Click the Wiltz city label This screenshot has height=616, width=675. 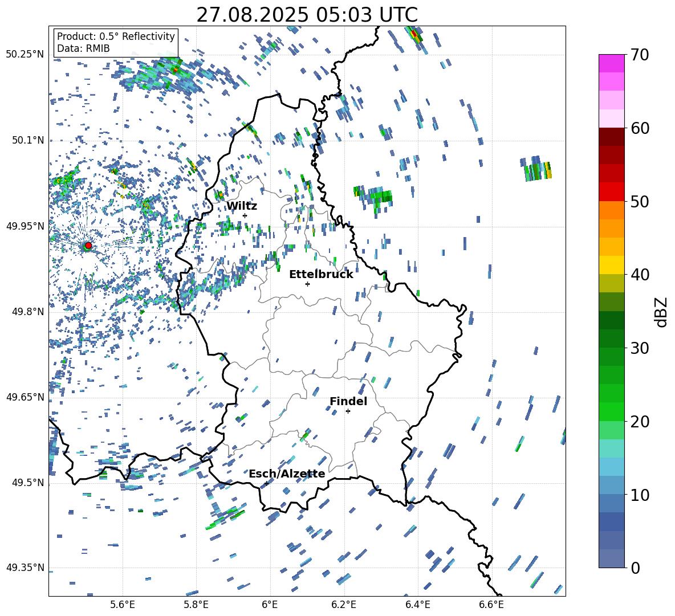[242, 206]
